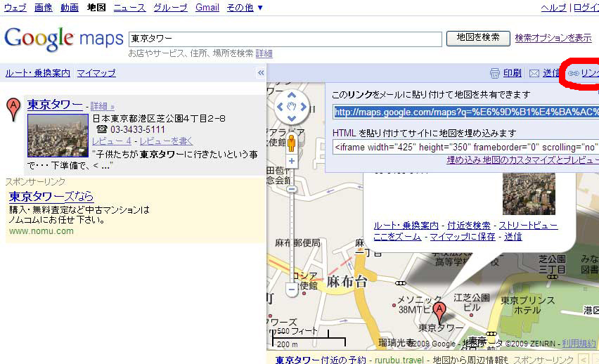
Task: Click the zoom slider handle
Action: coord(292,189)
